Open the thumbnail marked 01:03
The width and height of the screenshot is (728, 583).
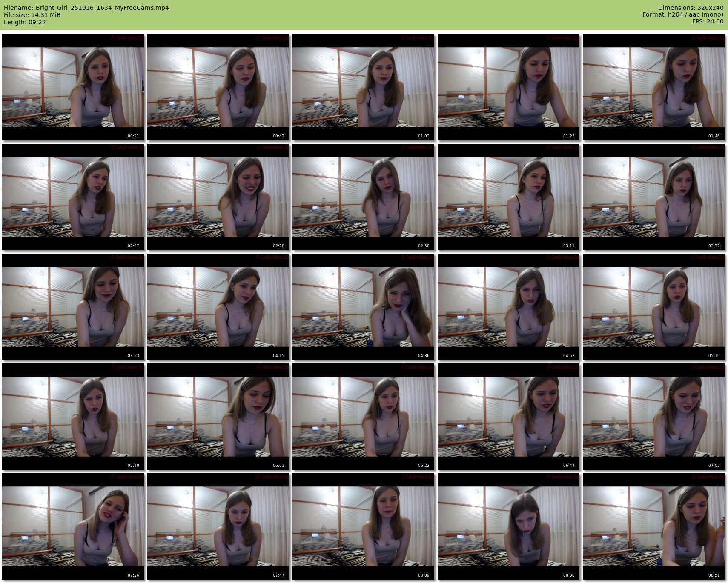363,87
